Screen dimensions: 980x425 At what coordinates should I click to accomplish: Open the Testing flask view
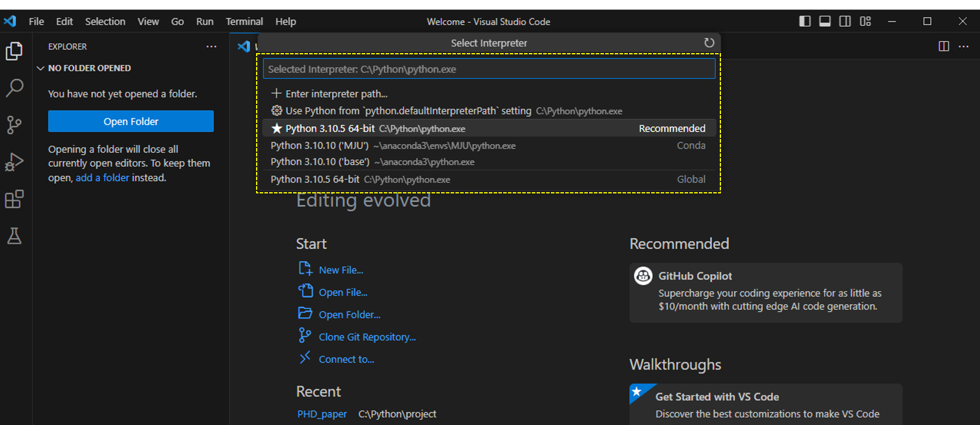[14, 236]
